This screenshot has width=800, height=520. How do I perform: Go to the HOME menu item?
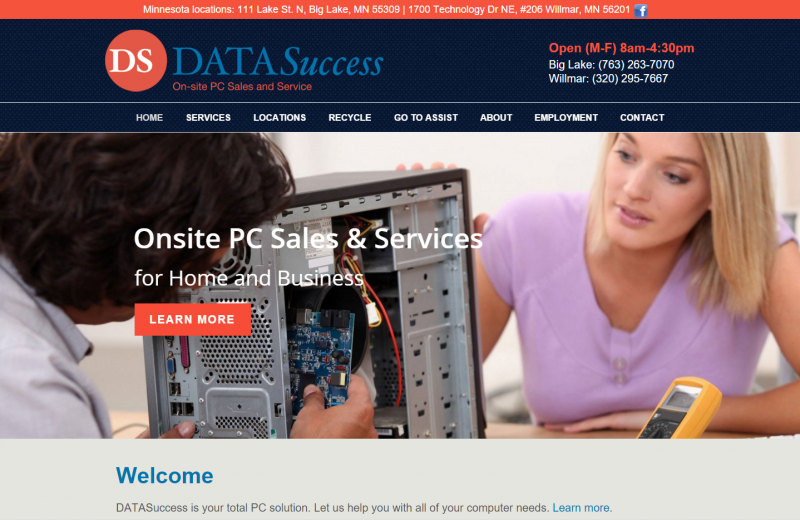pos(149,117)
